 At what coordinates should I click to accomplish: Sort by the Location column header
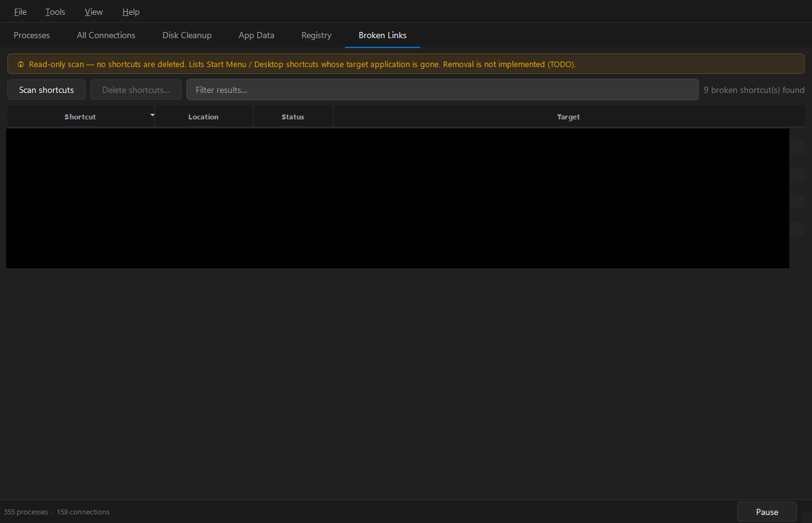204,117
